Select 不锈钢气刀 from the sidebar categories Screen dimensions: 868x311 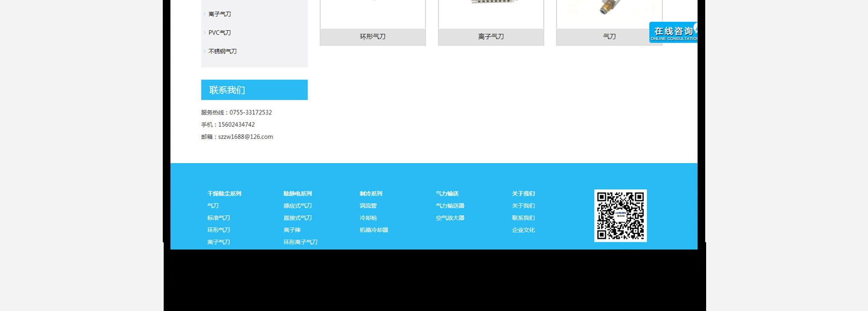point(222,52)
